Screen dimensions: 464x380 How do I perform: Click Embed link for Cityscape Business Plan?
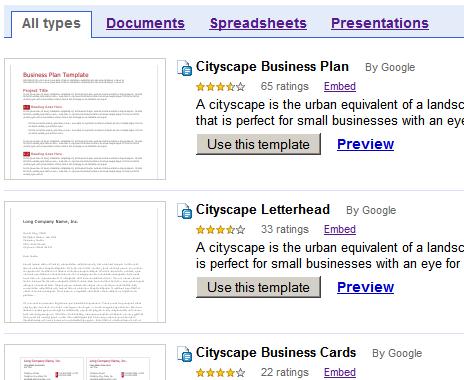coord(340,87)
